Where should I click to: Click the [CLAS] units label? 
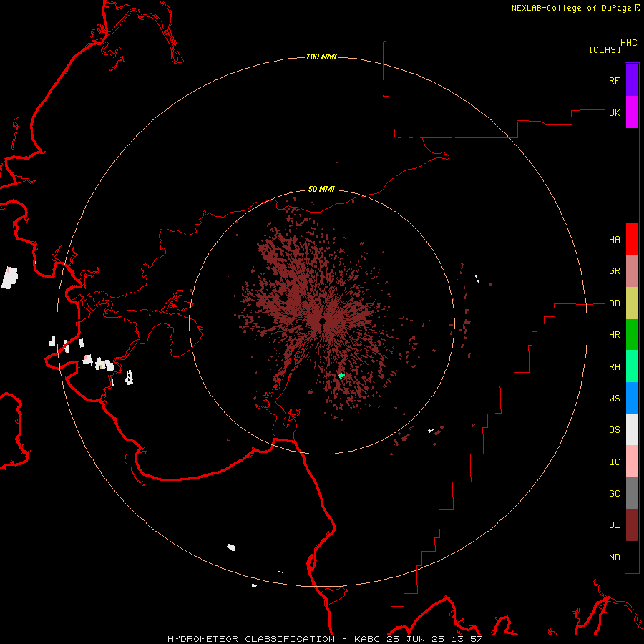point(605,50)
